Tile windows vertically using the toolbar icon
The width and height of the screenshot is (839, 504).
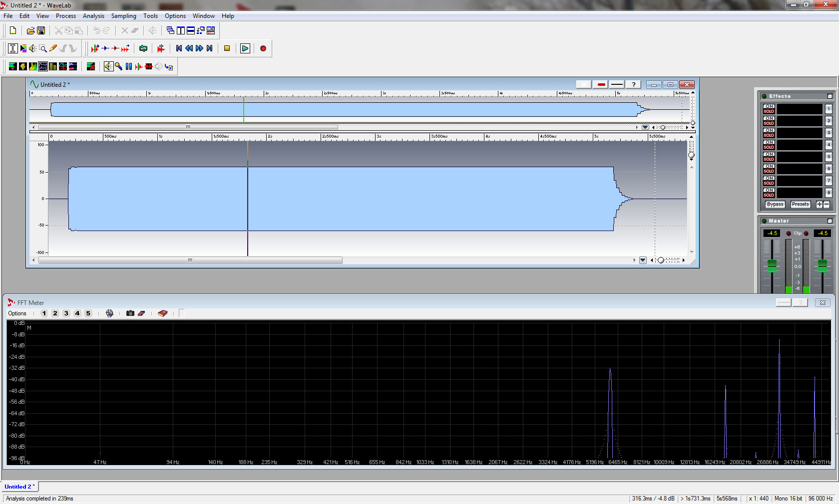[181, 30]
